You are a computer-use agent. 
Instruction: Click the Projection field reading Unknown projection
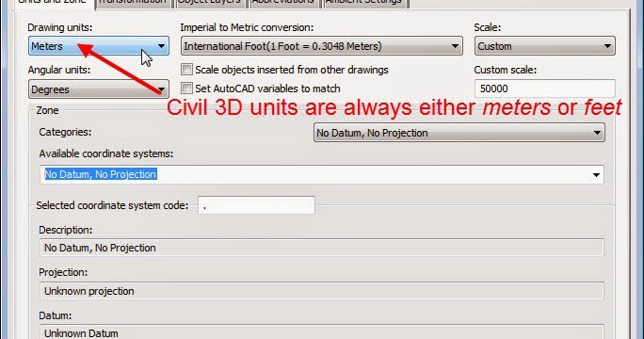(322, 291)
